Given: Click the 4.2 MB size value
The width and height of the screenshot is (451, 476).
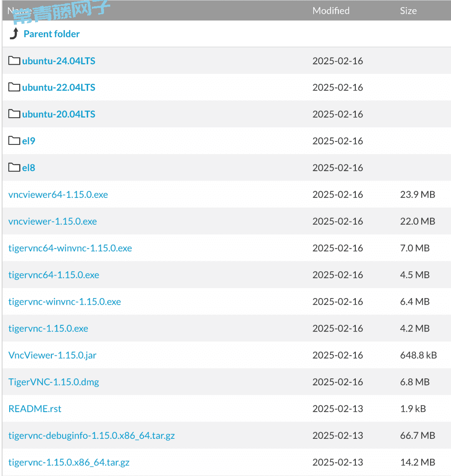Looking at the screenshot, I should click(x=415, y=328).
